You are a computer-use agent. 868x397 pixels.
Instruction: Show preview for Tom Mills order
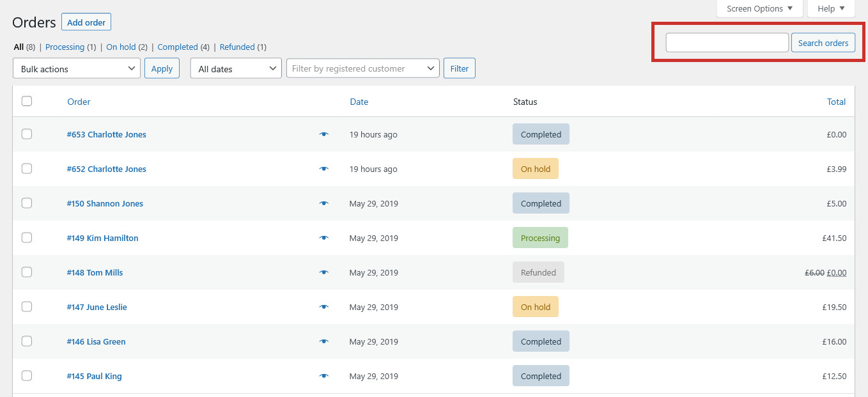pos(324,272)
